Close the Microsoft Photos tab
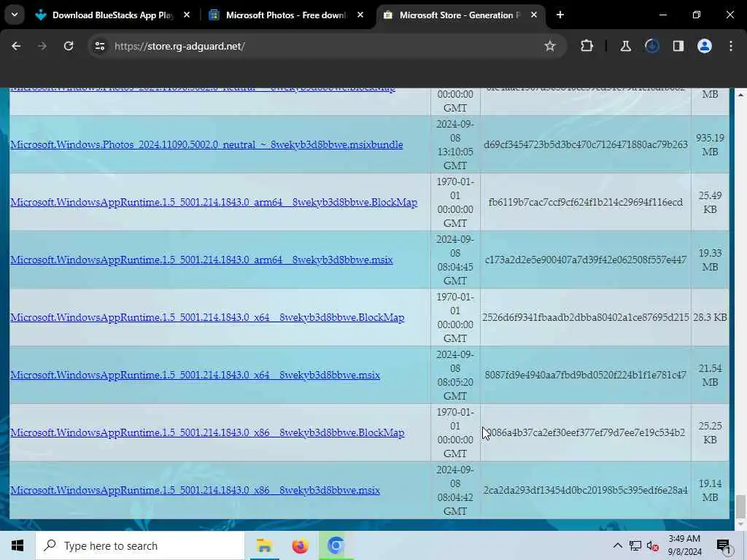747x560 pixels. (x=360, y=15)
